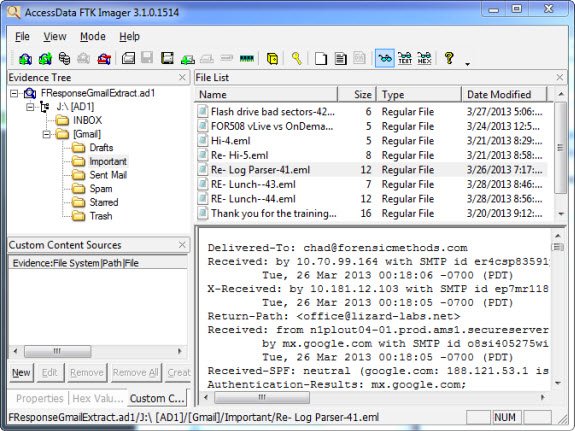This screenshot has height=431, width=575.
Task: Click viewer horizontal scrollbar thumb
Action: point(262,397)
